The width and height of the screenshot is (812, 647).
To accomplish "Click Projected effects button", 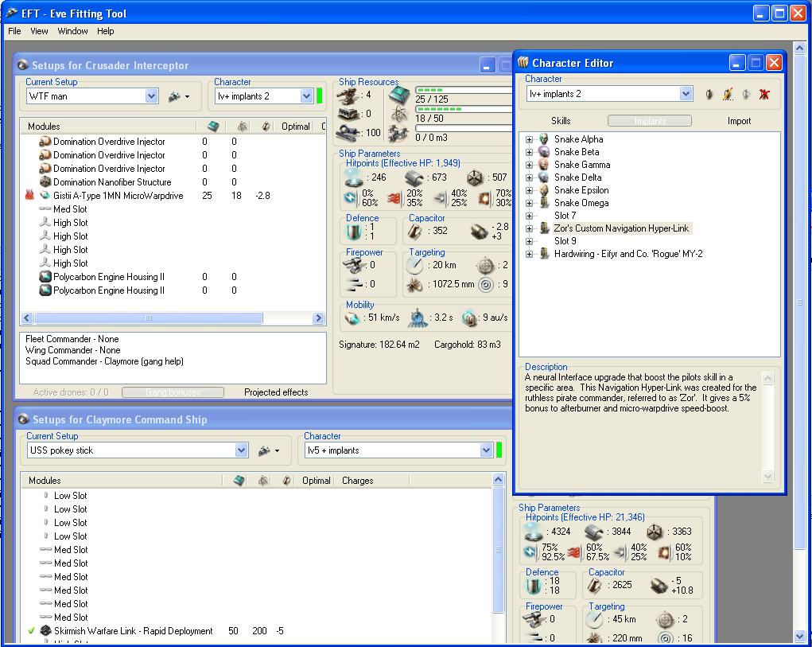I will [x=276, y=392].
